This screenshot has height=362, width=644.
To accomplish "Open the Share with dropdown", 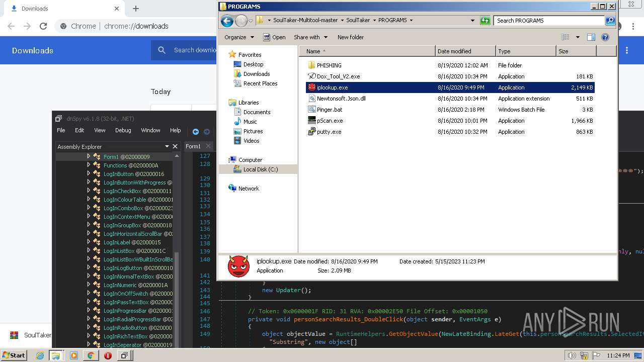I will (310, 37).
